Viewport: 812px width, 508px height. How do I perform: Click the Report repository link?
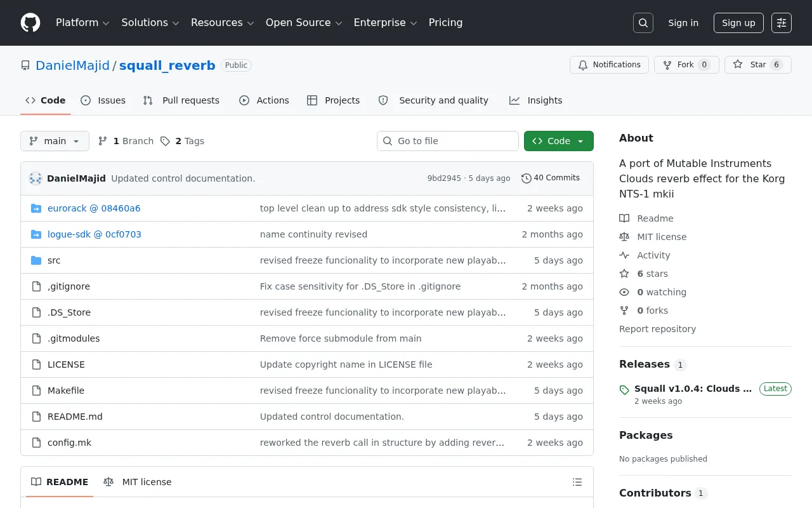[657, 329]
